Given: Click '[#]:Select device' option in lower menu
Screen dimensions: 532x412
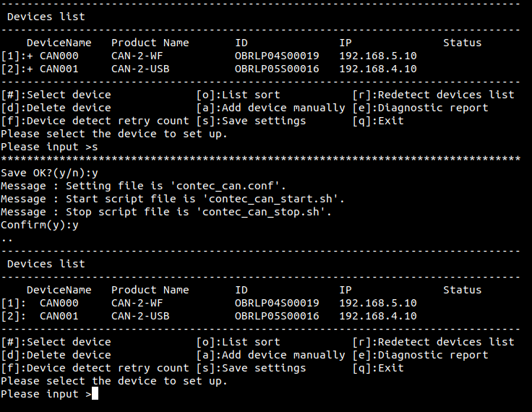Looking at the screenshot, I should [56, 342].
